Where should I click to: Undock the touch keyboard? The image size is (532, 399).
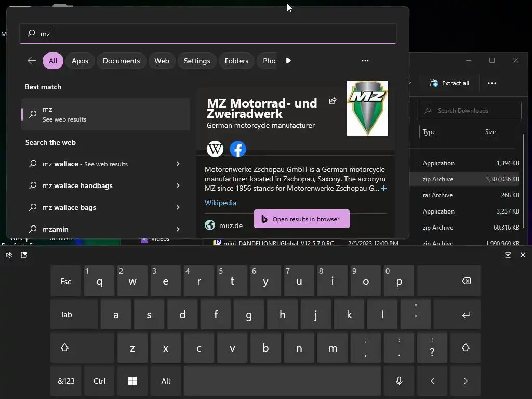[x=508, y=255]
